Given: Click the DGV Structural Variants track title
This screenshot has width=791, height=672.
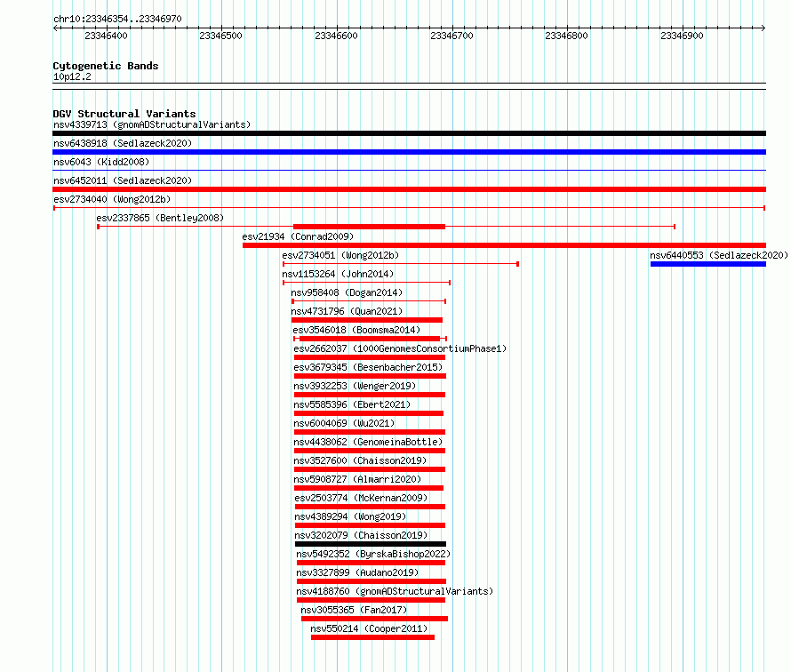Looking at the screenshot, I should coord(124,114).
